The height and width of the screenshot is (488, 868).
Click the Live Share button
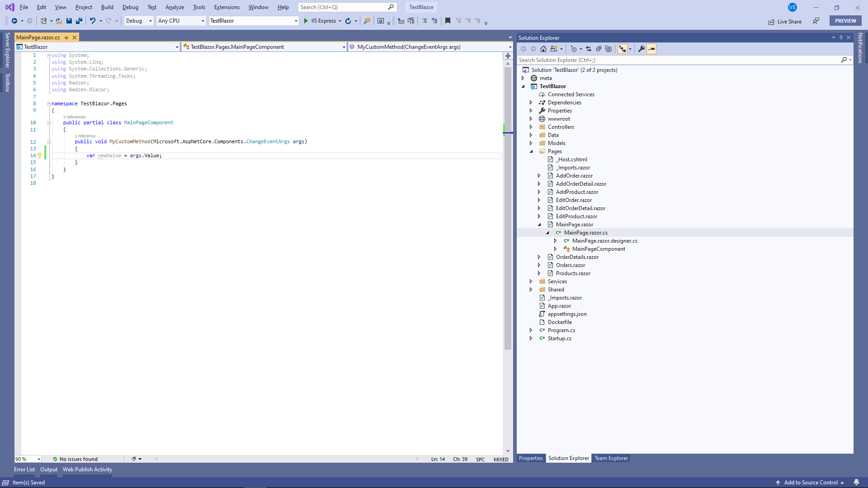[x=785, y=21]
